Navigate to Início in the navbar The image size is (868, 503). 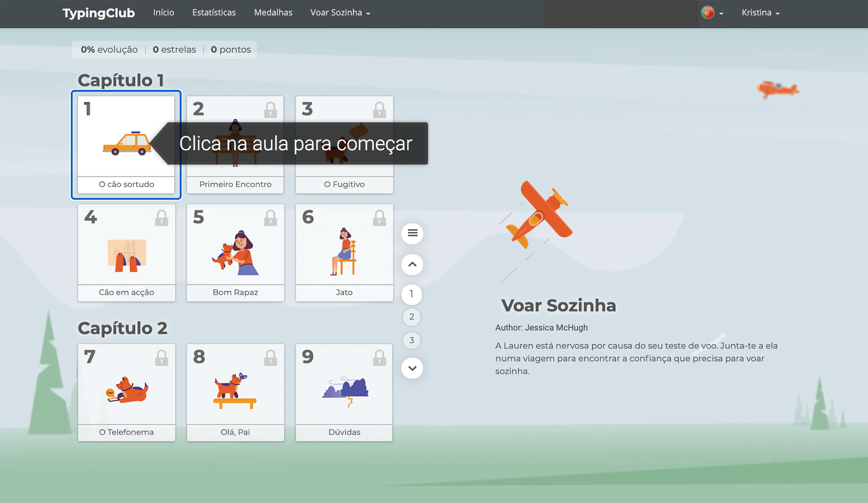(x=163, y=13)
